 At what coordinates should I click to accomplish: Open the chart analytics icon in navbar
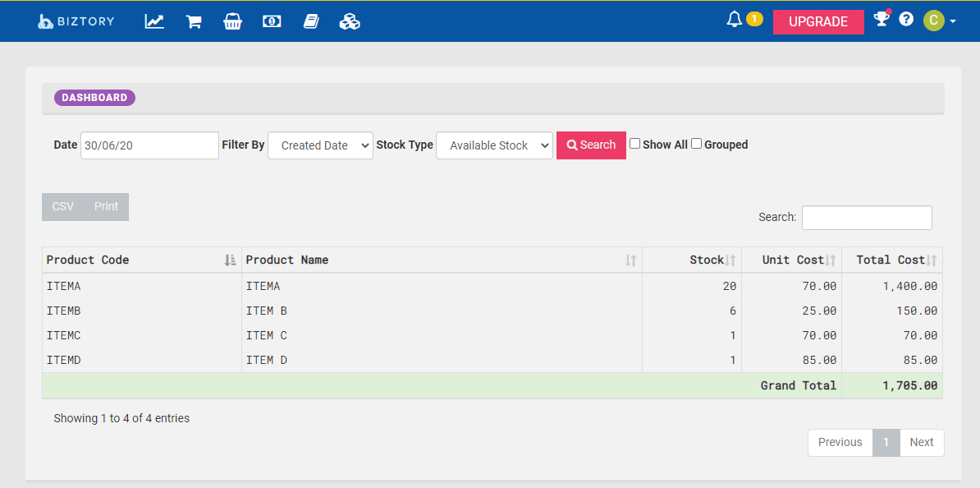click(x=154, y=21)
